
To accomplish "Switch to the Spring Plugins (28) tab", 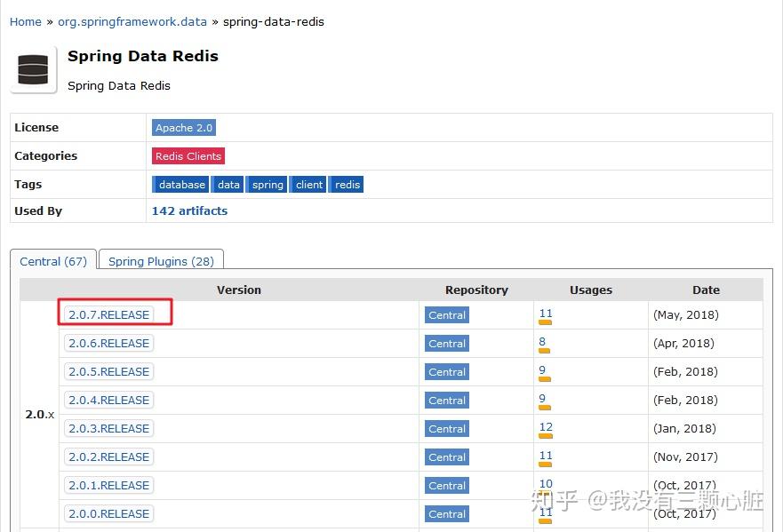I will click(x=161, y=261).
